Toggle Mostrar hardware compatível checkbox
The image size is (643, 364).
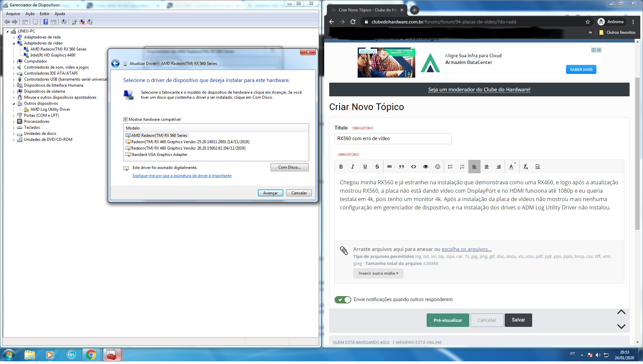126,119
